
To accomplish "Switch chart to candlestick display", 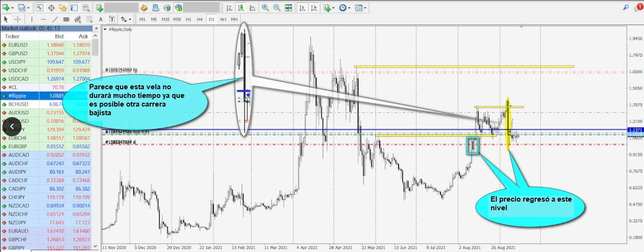I will (x=241, y=8).
